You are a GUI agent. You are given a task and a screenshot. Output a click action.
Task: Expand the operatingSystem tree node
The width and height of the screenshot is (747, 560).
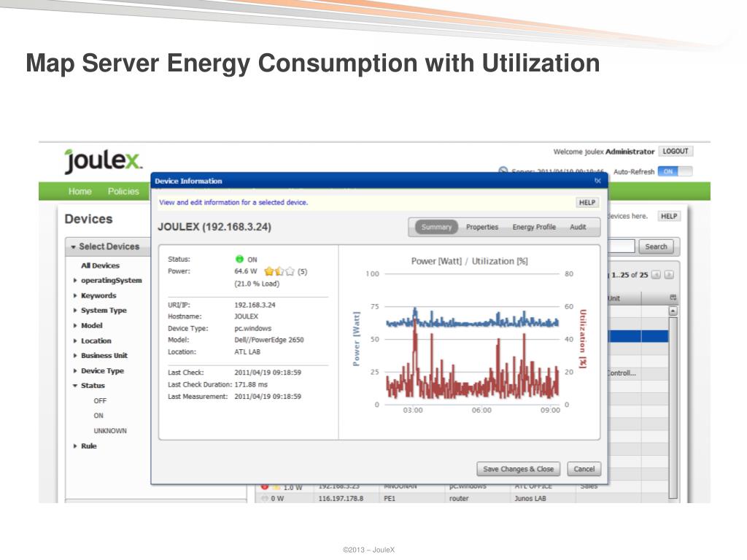75,281
